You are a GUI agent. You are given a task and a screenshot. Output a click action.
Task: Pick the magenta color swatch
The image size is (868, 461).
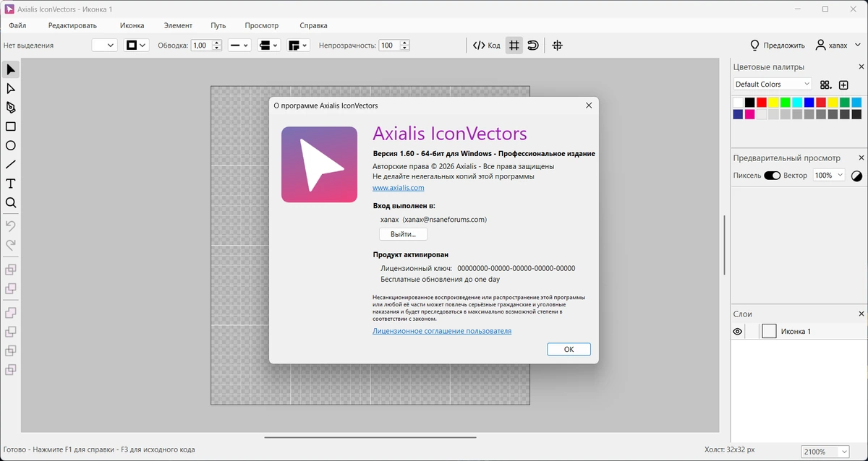[749, 114]
